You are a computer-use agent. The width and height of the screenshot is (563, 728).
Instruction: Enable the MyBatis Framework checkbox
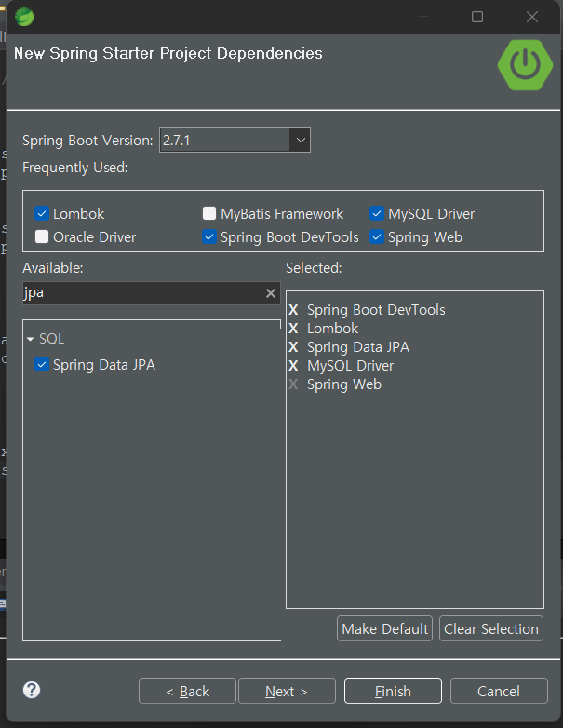209,213
